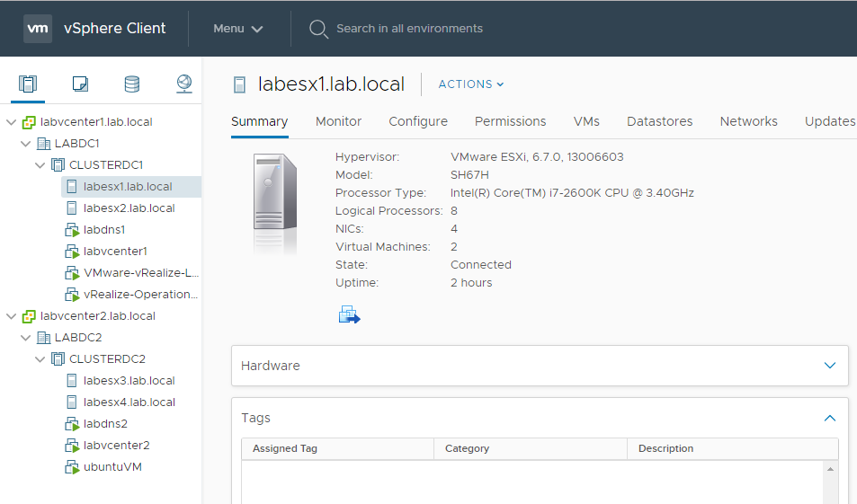857x504 pixels.
Task: Click the 'SH67H' model value
Action: click(x=469, y=175)
